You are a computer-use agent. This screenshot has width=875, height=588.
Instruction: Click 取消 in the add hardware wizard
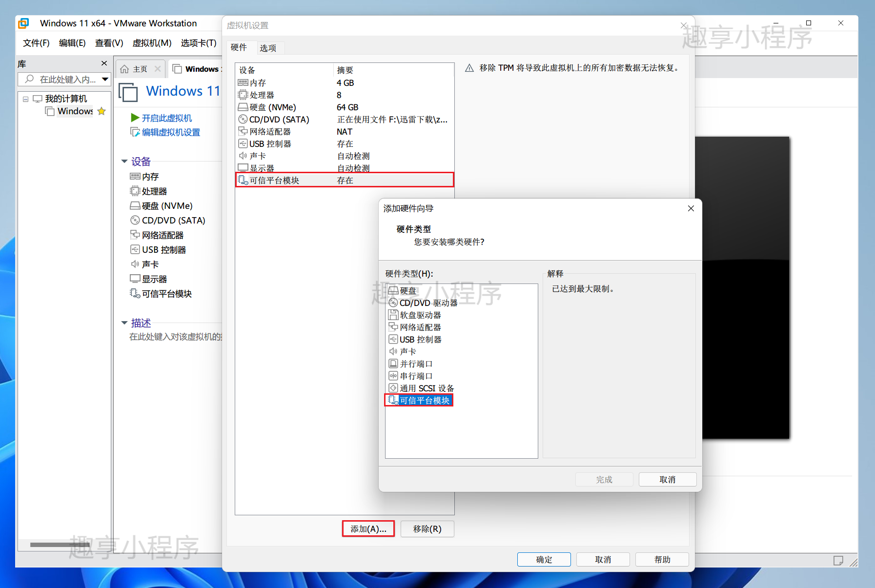click(668, 480)
